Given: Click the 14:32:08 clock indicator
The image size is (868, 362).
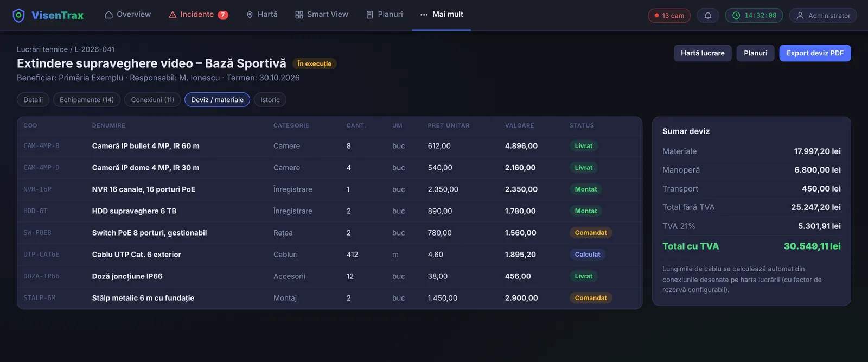Looking at the screenshot, I should (x=754, y=16).
